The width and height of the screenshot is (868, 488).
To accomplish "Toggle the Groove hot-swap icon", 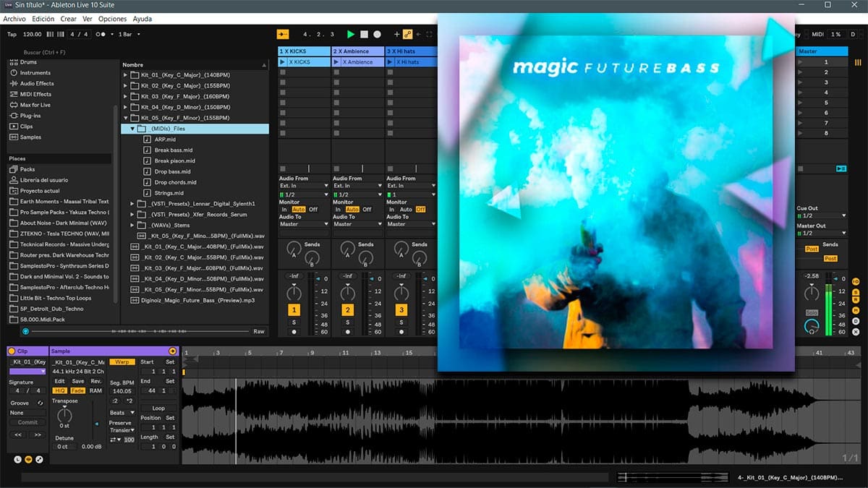I will pos(40,403).
